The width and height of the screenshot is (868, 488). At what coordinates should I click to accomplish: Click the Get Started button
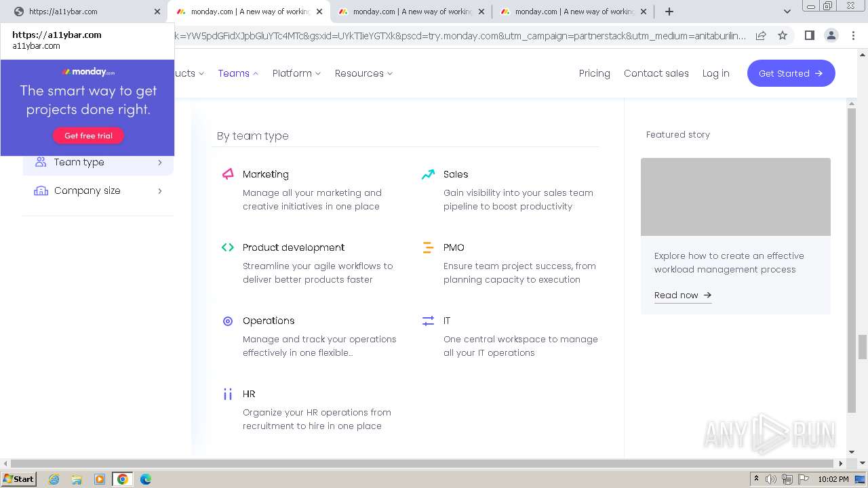[791, 73]
